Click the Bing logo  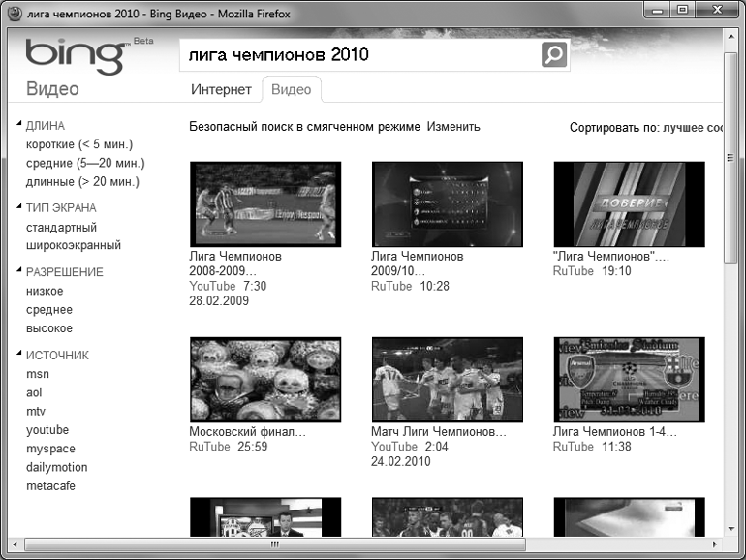(75, 57)
